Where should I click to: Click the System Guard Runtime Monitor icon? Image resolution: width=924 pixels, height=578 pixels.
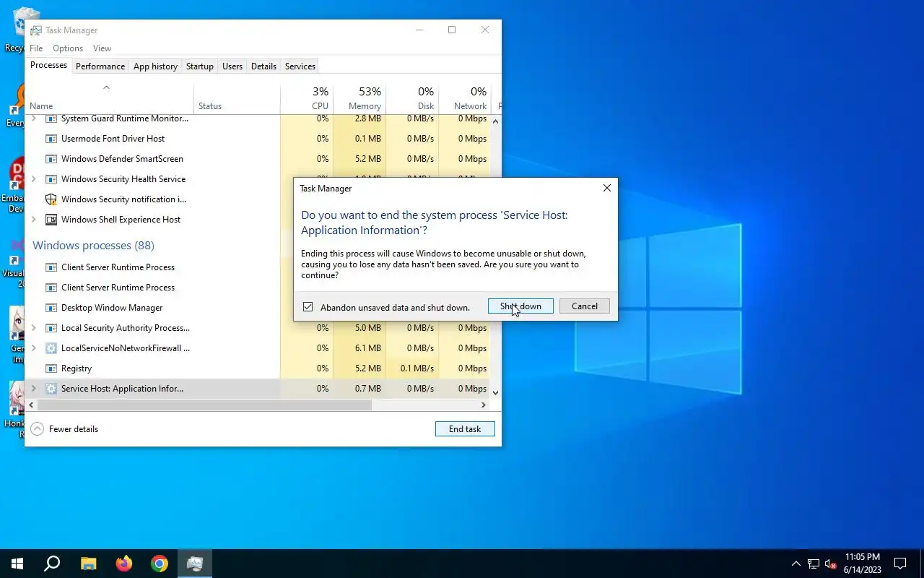click(51, 118)
